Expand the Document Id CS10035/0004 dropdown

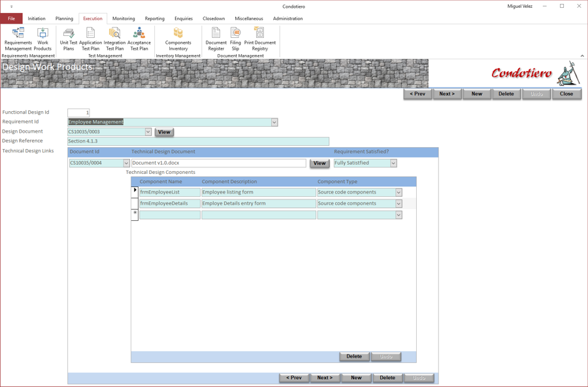(126, 163)
